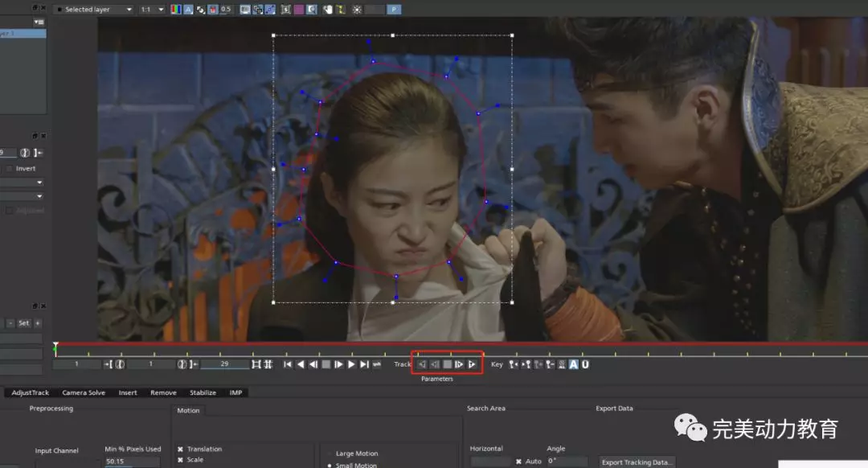This screenshot has width=868, height=468.
Task: Zoom timeline to full frame range
Action: tap(268, 364)
